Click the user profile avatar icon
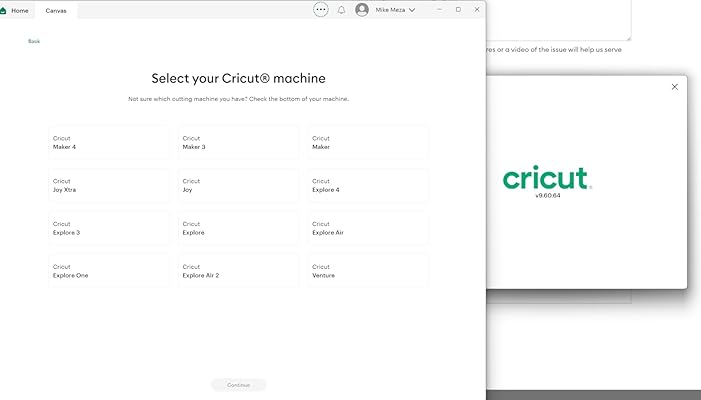 [362, 9]
